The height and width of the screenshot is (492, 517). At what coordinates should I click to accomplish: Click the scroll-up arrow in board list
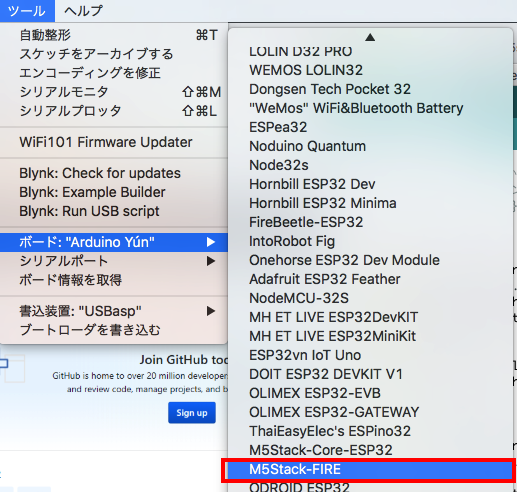(x=370, y=37)
